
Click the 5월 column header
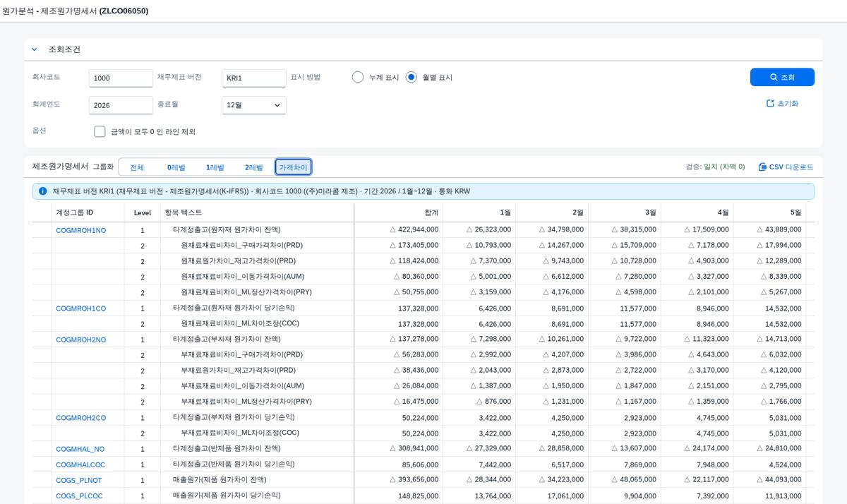point(770,212)
